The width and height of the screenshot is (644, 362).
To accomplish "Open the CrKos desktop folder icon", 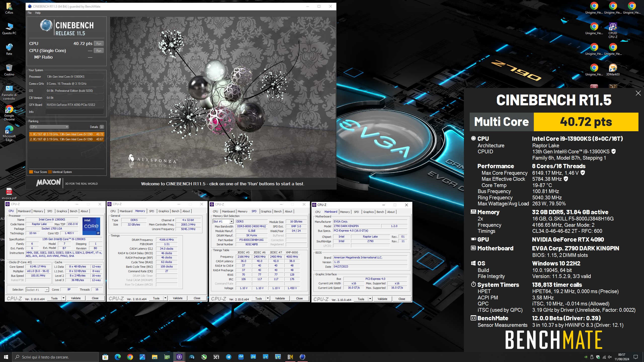I will point(9,8).
